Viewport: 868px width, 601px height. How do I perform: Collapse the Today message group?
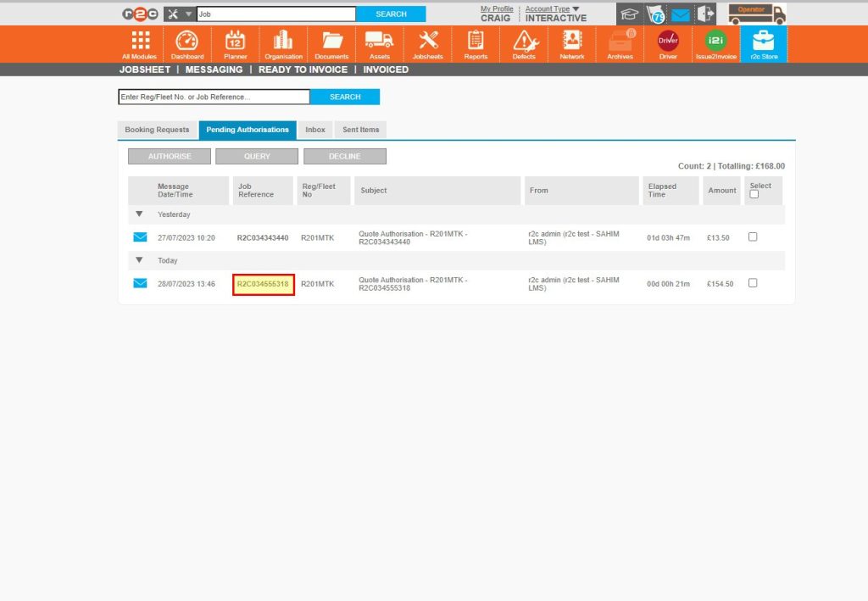point(138,260)
